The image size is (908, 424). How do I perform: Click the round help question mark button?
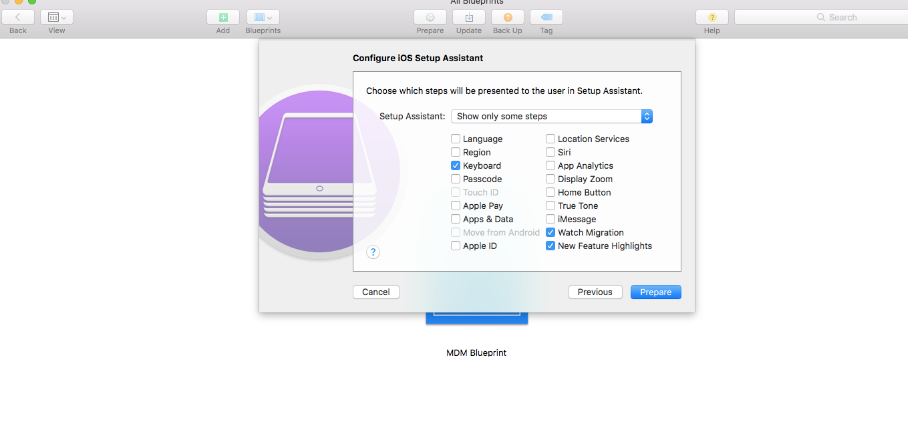tap(374, 252)
